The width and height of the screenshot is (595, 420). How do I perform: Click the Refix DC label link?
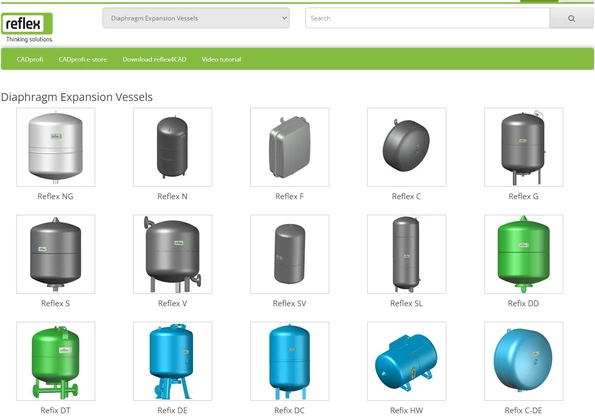pyautogui.click(x=290, y=410)
